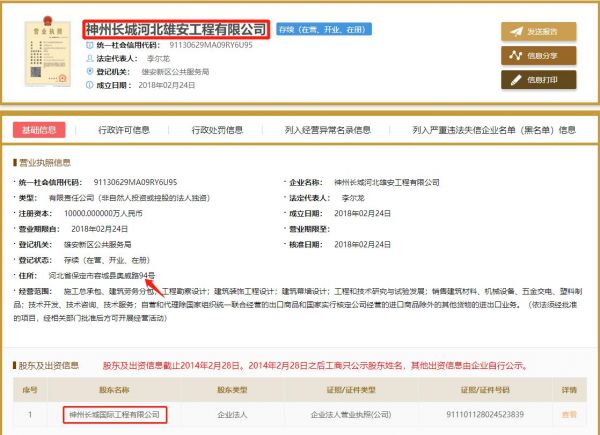Screen dimensions: 600x435
Task: Click the 信息分享 button
Action: (x=538, y=55)
